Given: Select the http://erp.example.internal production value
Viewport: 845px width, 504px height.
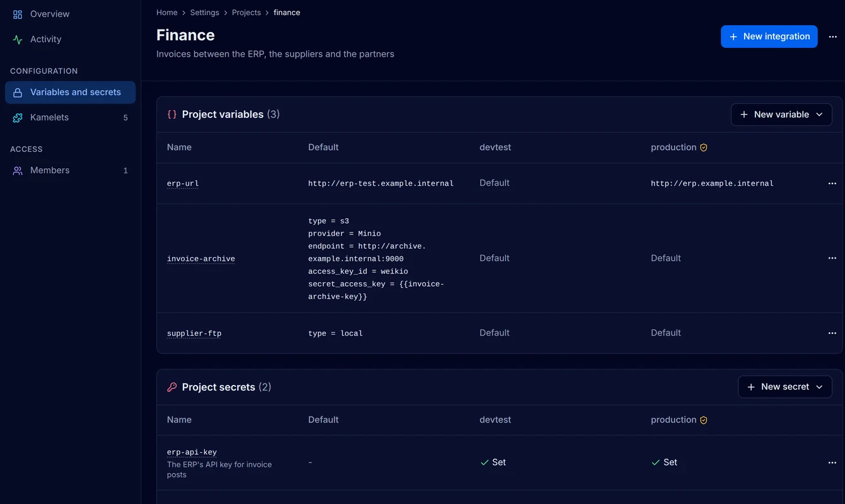Looking at the screenshot, I should [x=712, y=183].
